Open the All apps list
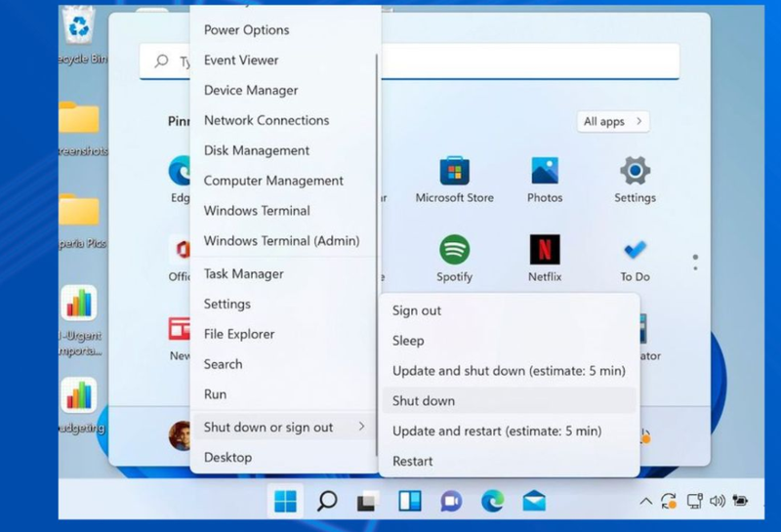781x532 pixels. (613, 122)
